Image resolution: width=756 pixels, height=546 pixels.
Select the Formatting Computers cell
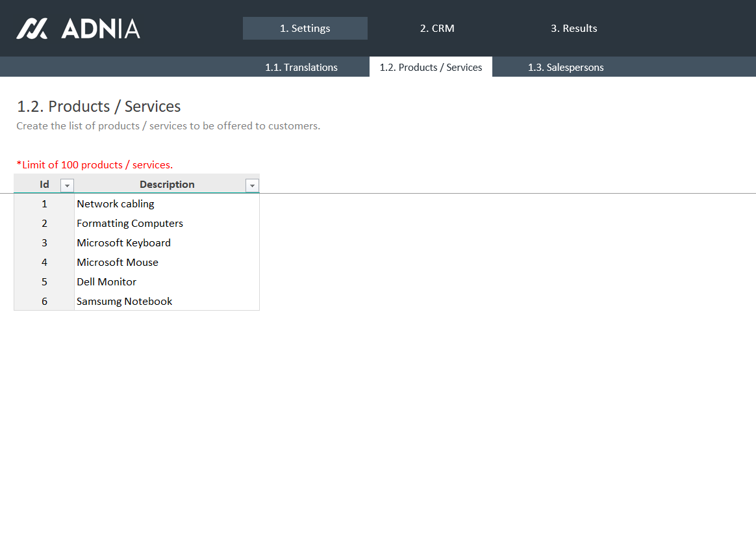167,224
